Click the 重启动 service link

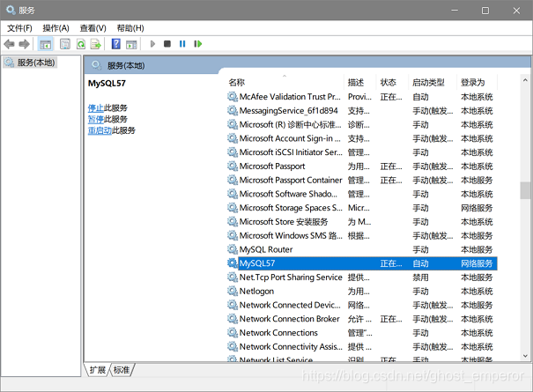[100, 130]
